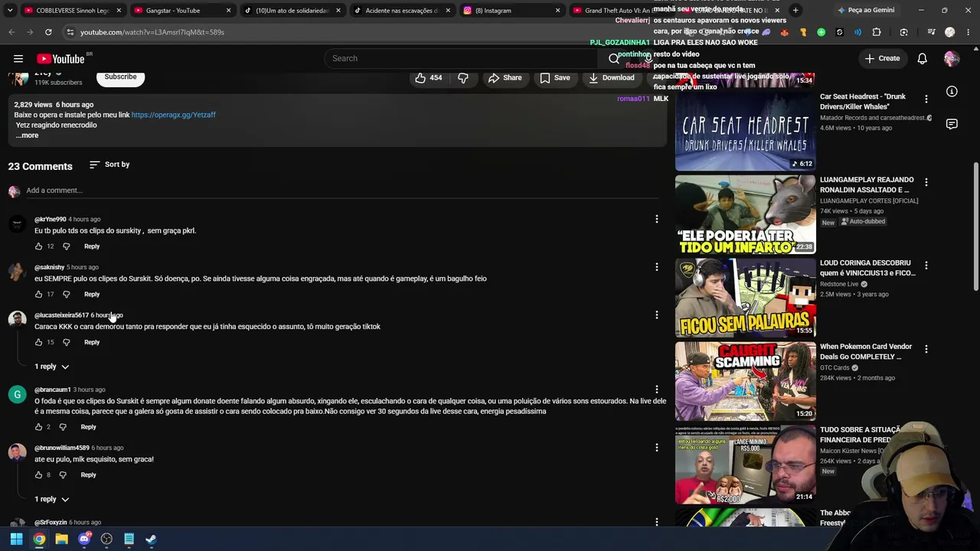Open the Windows Start menu
The image size is (980, 551).
coord(16,539)
